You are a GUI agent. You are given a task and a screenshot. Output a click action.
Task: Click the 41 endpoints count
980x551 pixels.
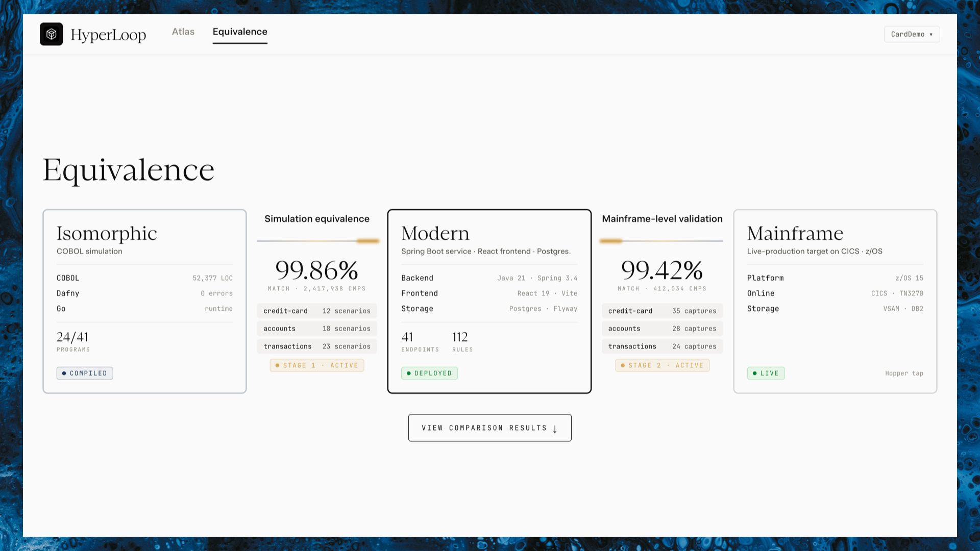coord(407,337)
